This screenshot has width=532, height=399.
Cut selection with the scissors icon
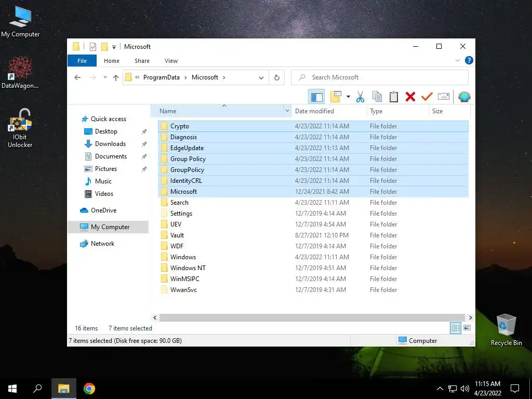click(360, 97)
